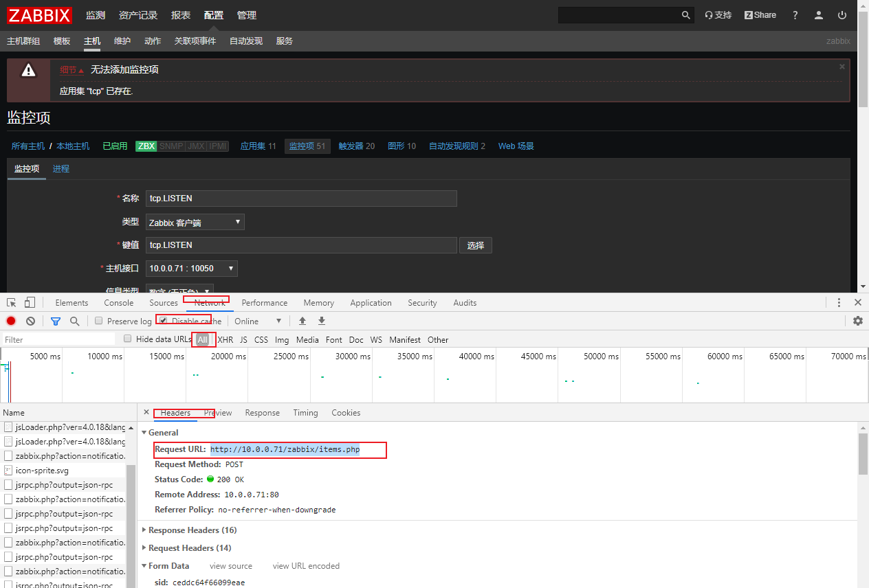Filter requests by JS type
Image resolution: width=869 pixels, height=588 pixels.
(x=243, y=339)
